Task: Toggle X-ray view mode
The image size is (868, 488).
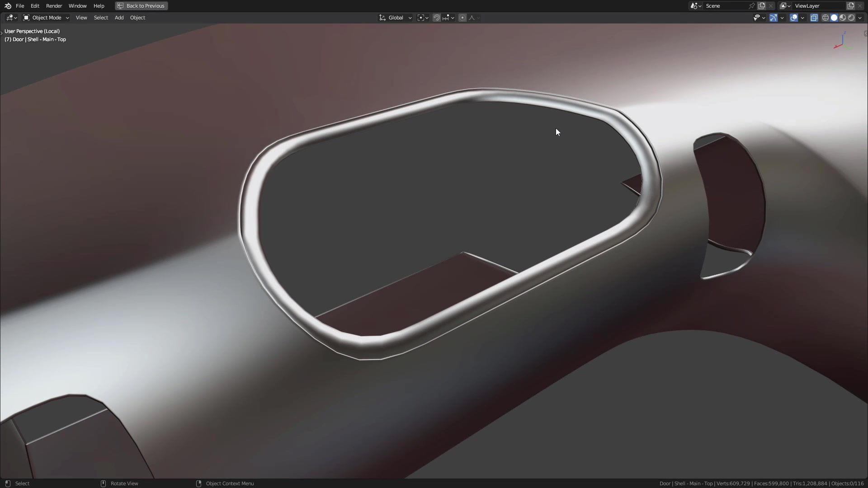Action: (x=814, y=18)
